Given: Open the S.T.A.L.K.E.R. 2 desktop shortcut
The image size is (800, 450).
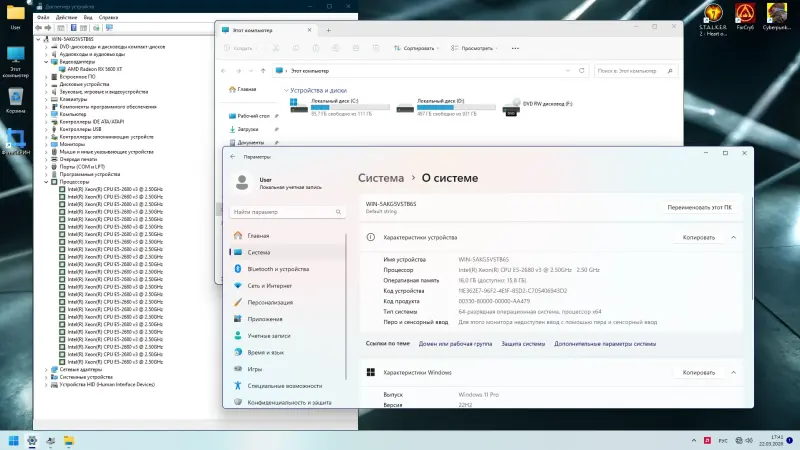Looking at the screenshot, I should tap(715, 14).
